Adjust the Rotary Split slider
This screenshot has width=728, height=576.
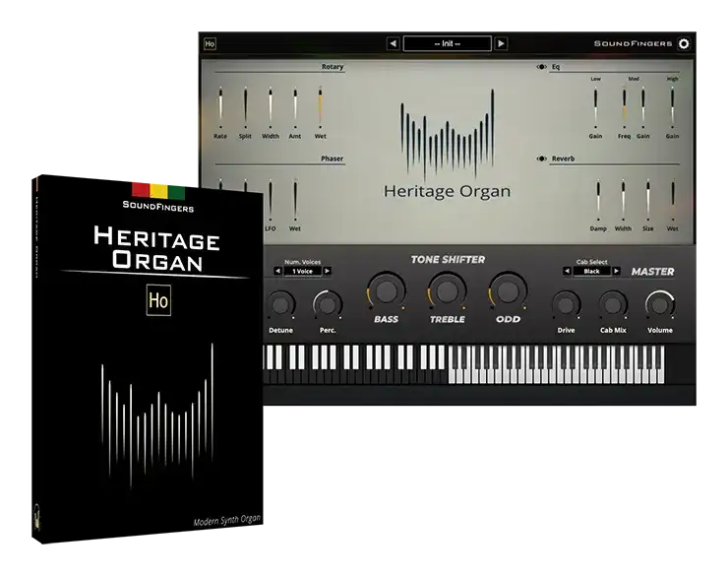point(245,107)
